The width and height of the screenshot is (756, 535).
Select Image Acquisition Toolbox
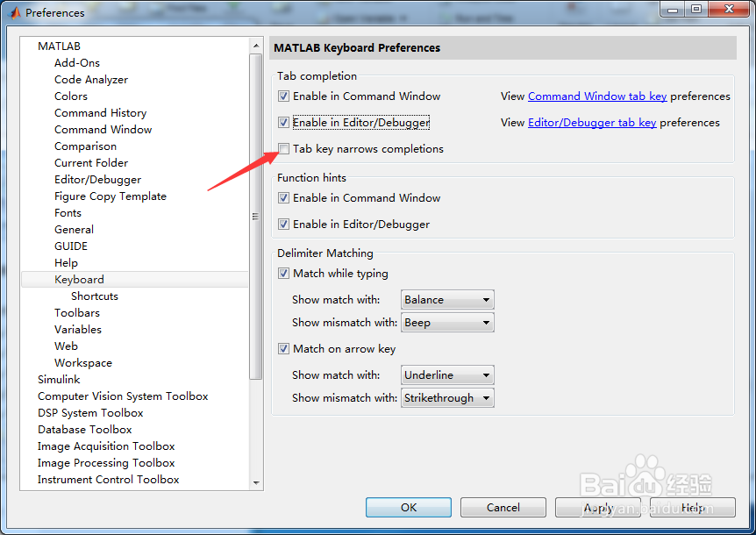click(106, 446)
